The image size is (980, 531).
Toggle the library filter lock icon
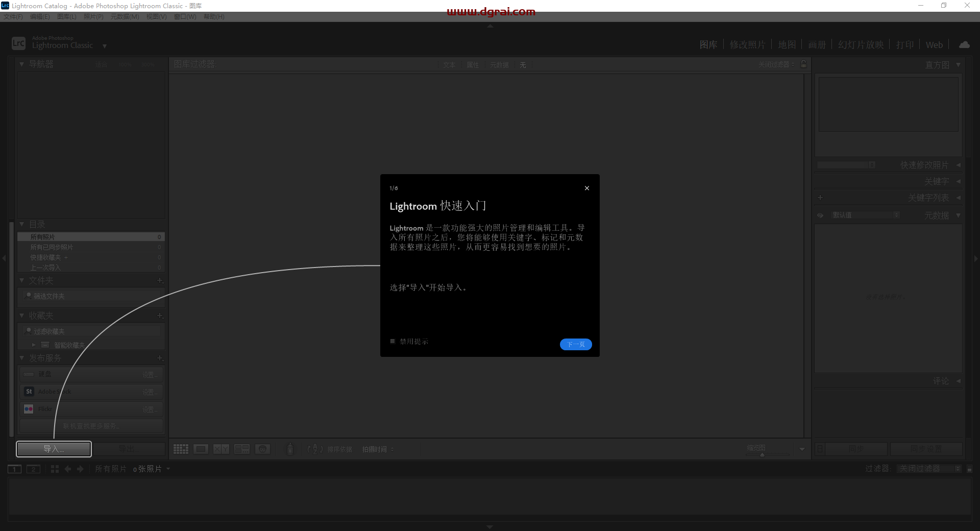pyautogui.click(x=803, y=64)
